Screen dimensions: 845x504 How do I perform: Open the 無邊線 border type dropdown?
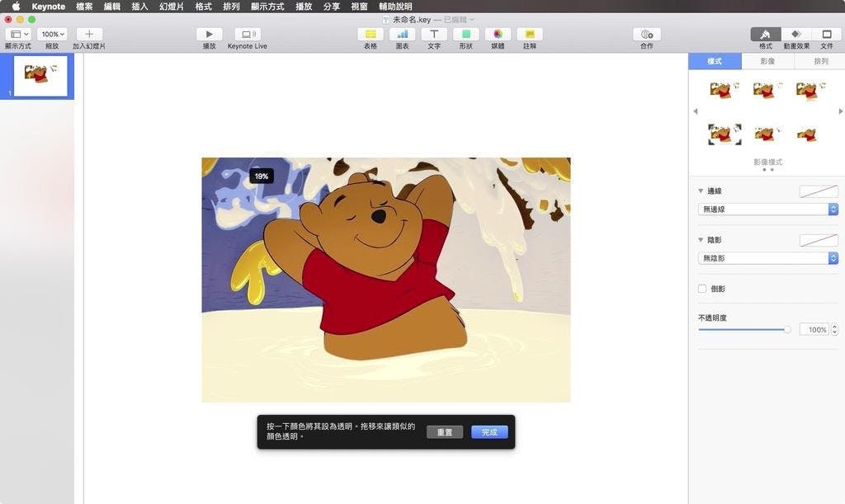768,209
